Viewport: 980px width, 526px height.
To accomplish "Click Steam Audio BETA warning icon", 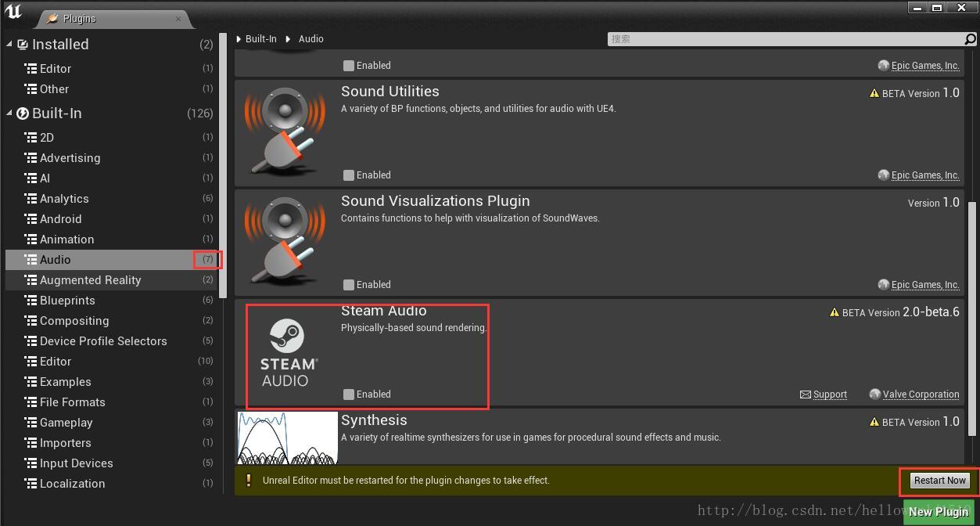I will [835, 312].
